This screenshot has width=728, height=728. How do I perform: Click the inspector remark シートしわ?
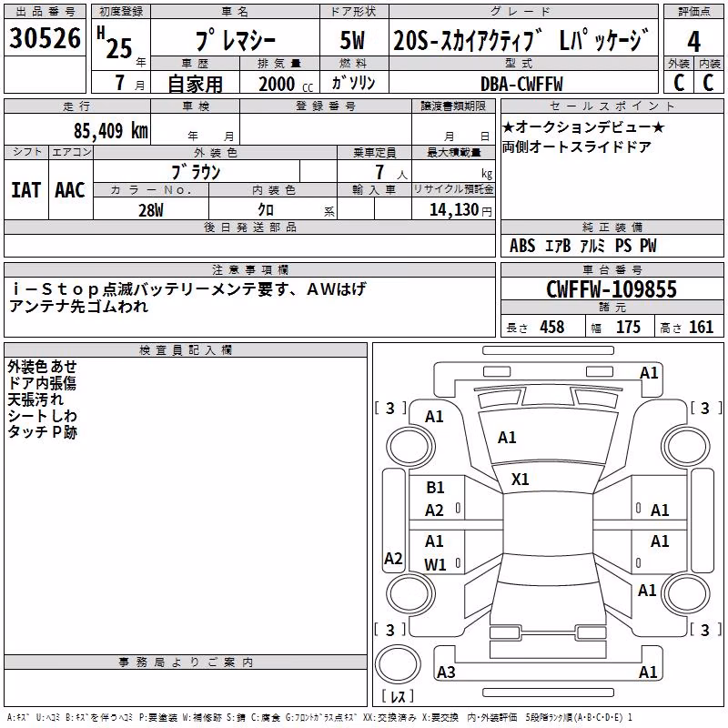(x=42, y=416)
